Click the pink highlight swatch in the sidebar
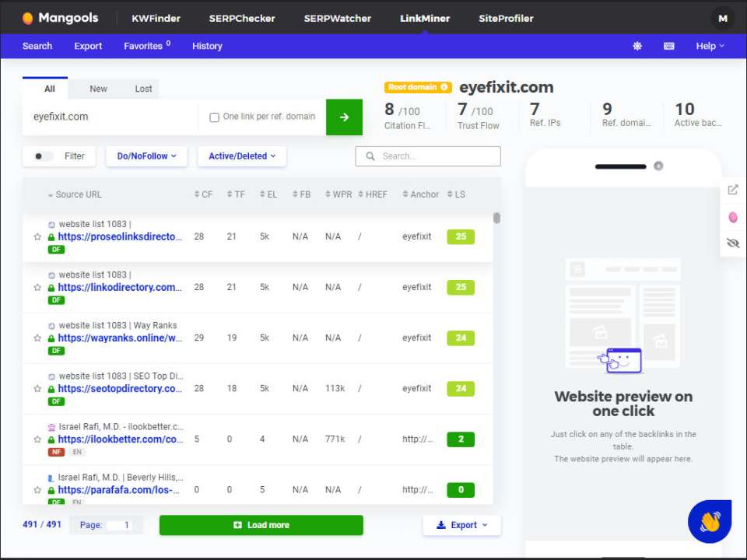Screen dimensions: 747x560 pos(732,217)
